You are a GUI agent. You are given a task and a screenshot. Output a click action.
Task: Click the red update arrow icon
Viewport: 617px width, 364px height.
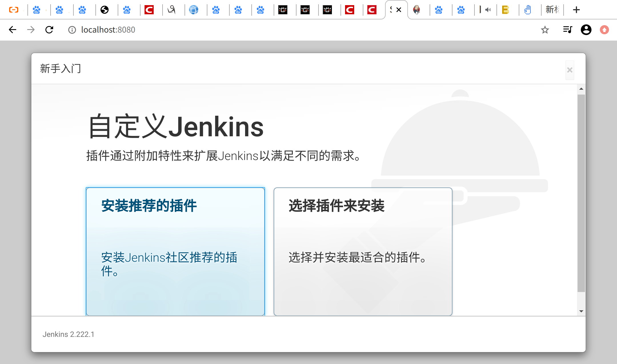604,30
